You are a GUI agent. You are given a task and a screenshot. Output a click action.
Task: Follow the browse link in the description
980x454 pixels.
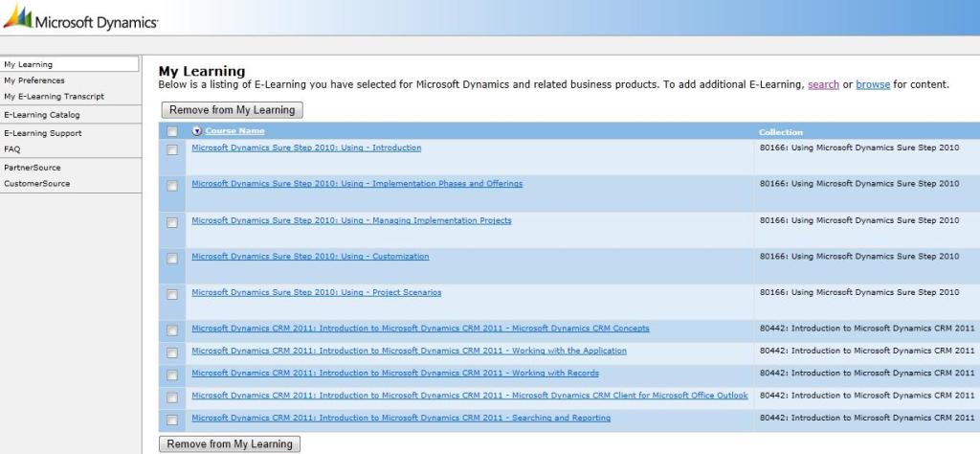873,84
